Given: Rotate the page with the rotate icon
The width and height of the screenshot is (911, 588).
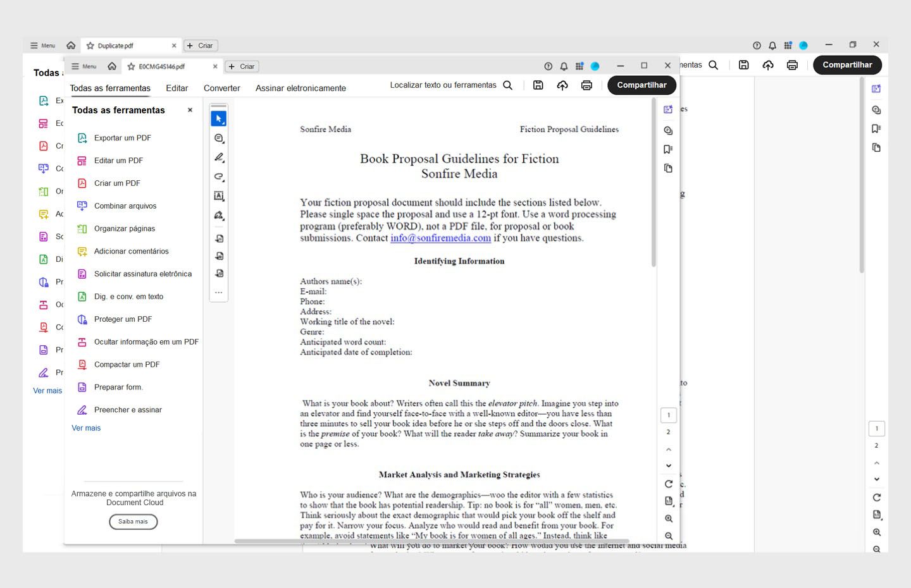Looking at the screenshot, I should pos(668,484).
